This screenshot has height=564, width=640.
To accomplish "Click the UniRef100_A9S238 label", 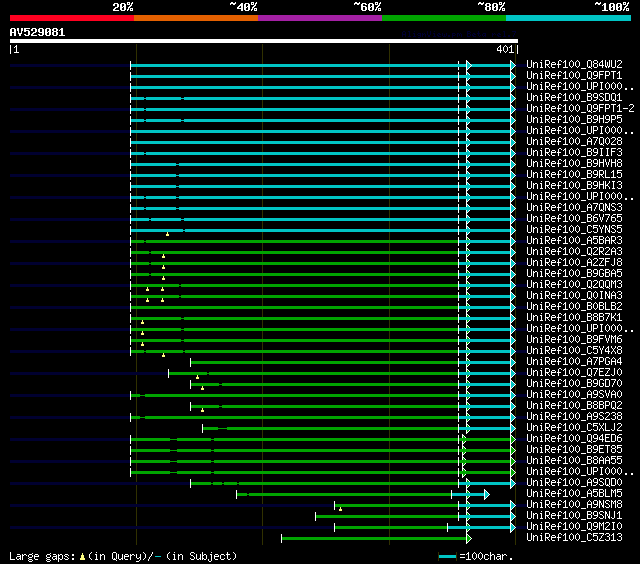I will pyautogui.click(x=574, y=417).
